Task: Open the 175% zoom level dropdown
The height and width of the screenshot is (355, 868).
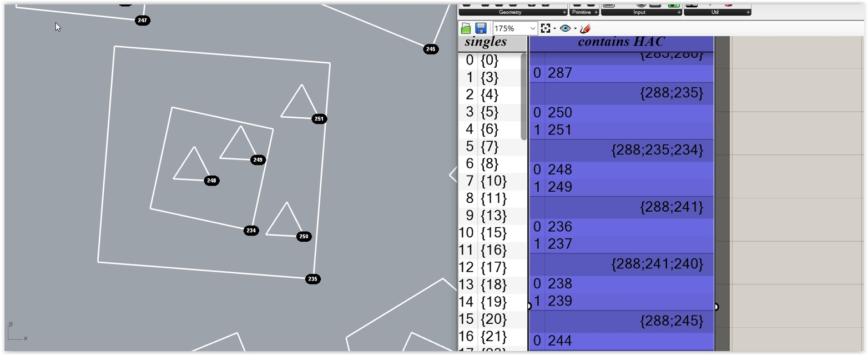Action: 533,28
